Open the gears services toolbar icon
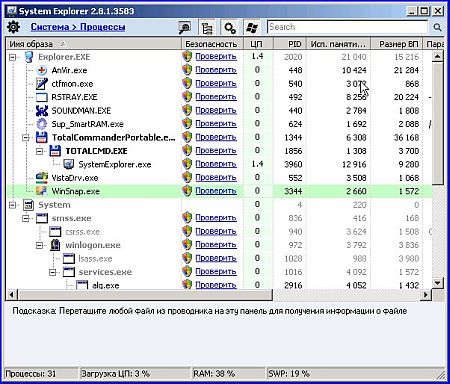The image size is (450, 384). point(230,28)
